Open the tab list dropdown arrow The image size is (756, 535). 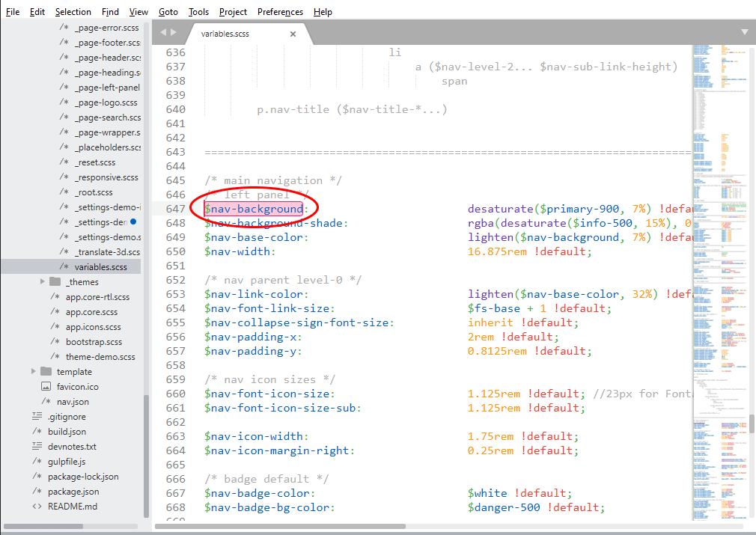745,32
